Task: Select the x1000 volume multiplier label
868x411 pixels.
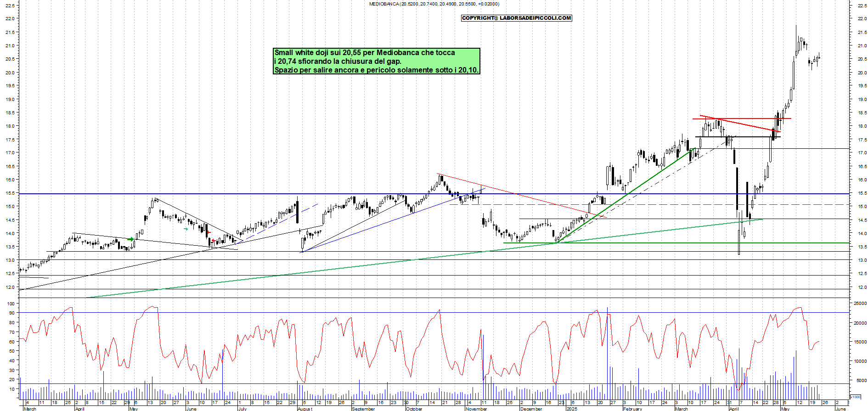Action: tap(856, 397)
